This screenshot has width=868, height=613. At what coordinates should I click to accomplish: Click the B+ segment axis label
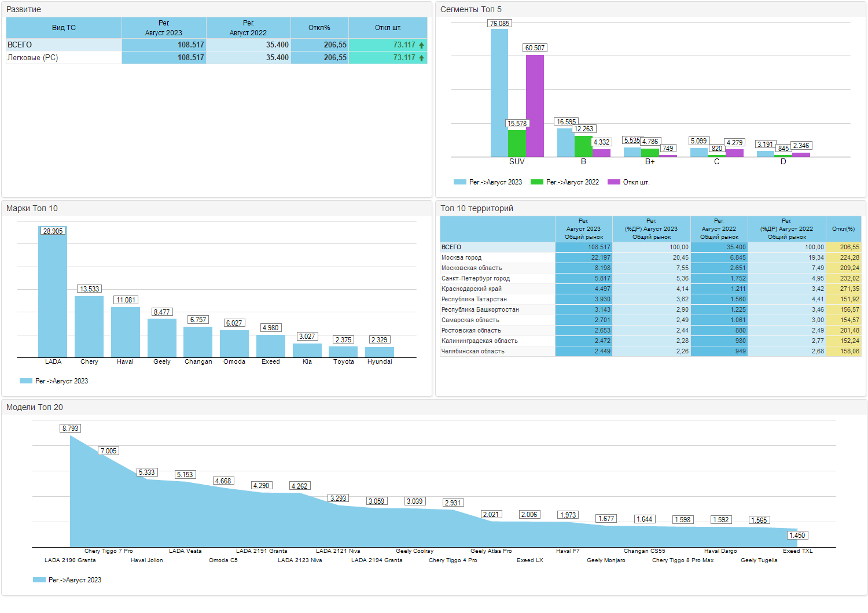[x=650, y=161]
